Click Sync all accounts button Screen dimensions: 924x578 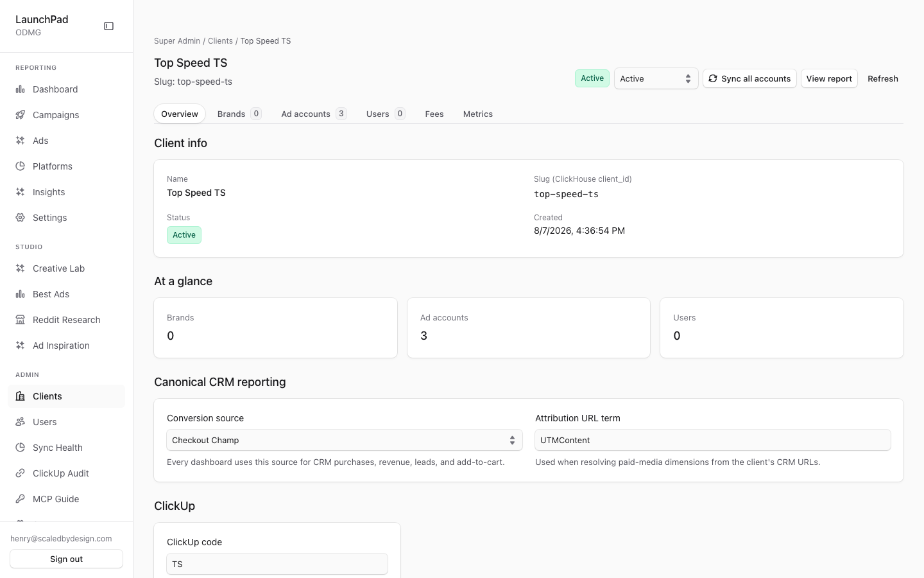click(x=749, y=78)
